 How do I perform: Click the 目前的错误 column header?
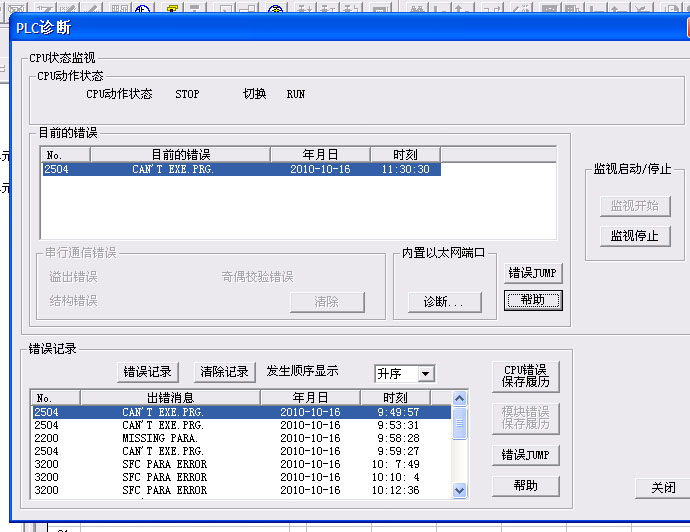click(x=180, y=155)
